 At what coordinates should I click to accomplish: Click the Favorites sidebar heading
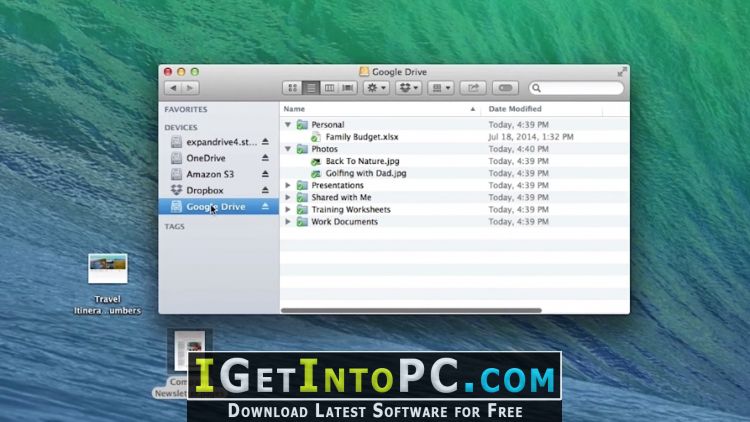coord(186,110)
